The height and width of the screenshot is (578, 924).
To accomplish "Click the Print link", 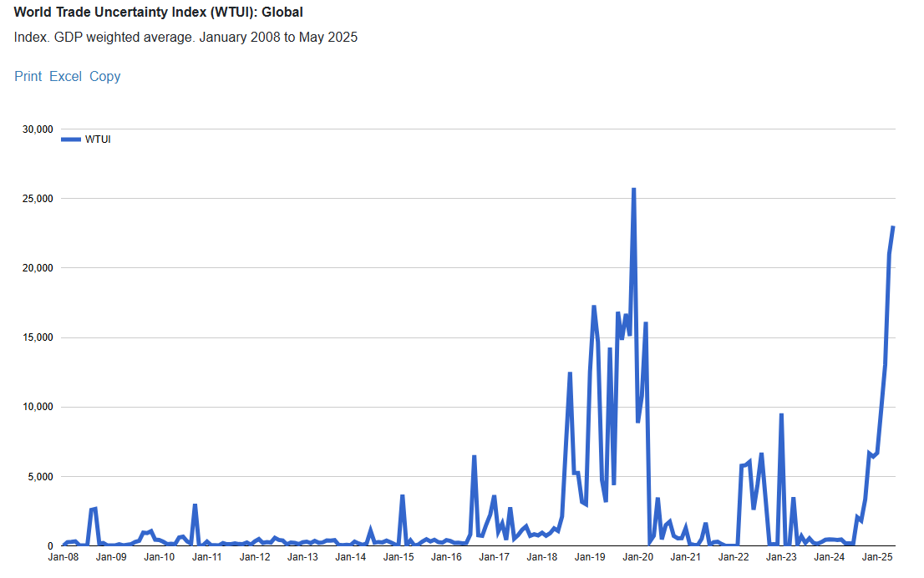I will [28, 77].
